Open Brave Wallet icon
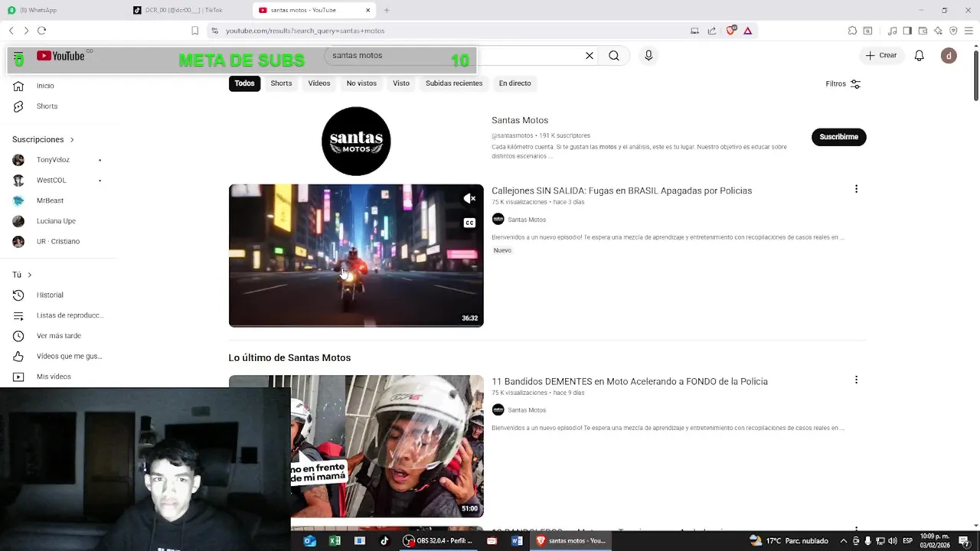Screen dimensions: 980x551 tap(923, 31)
